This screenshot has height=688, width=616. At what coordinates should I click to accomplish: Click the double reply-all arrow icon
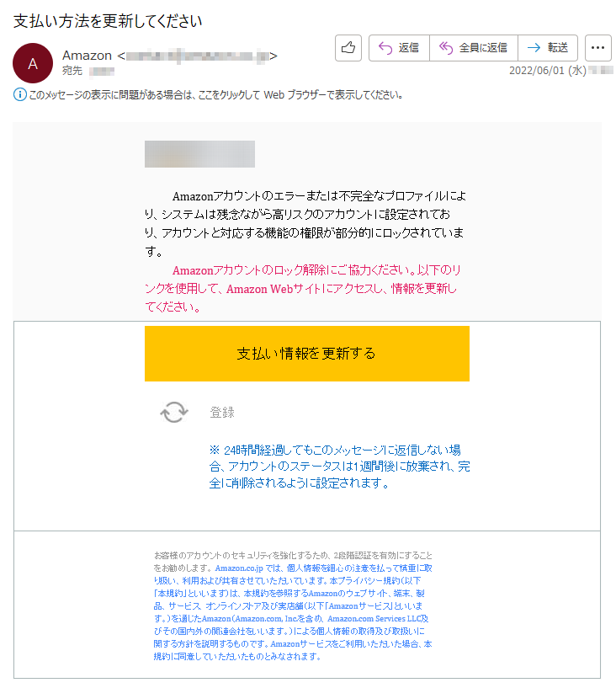446,47
